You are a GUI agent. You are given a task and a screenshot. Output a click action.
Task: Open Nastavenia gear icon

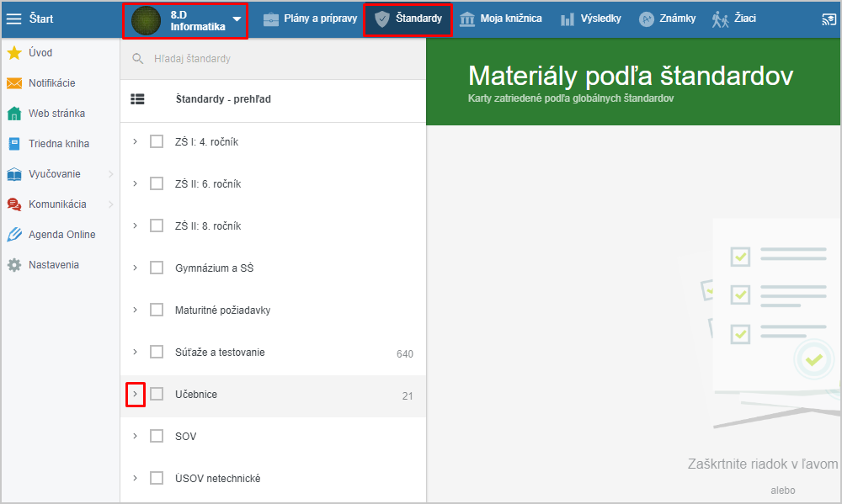(x=14, y=265)
